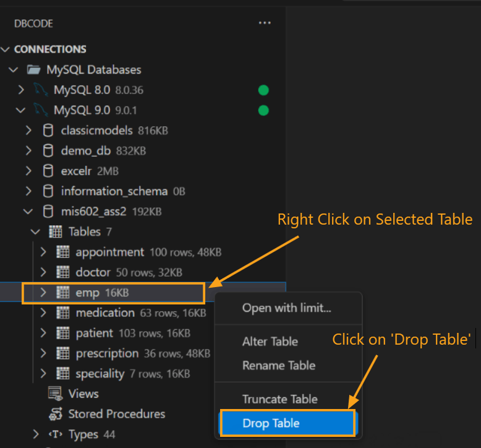Image resolution: width=481 pixels, height=448 pixels.
Task: Collapse the mis602_ass2 database
Action: pyautogui.click(x=28, y=212)
